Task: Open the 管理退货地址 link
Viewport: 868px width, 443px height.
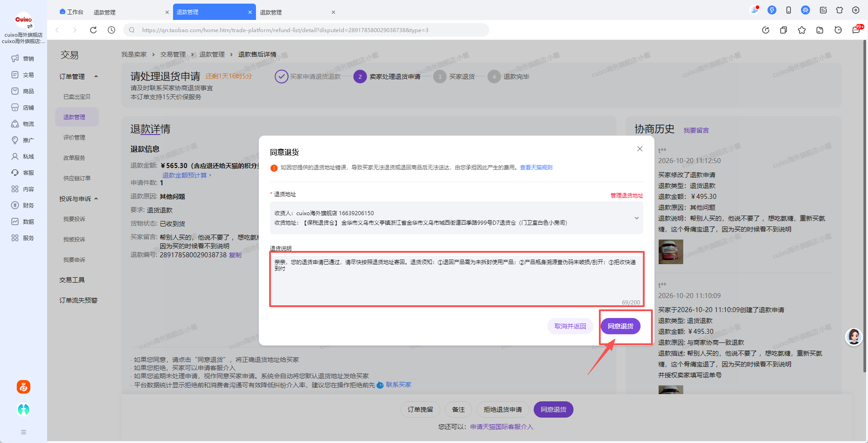Action: click(627, 196)
